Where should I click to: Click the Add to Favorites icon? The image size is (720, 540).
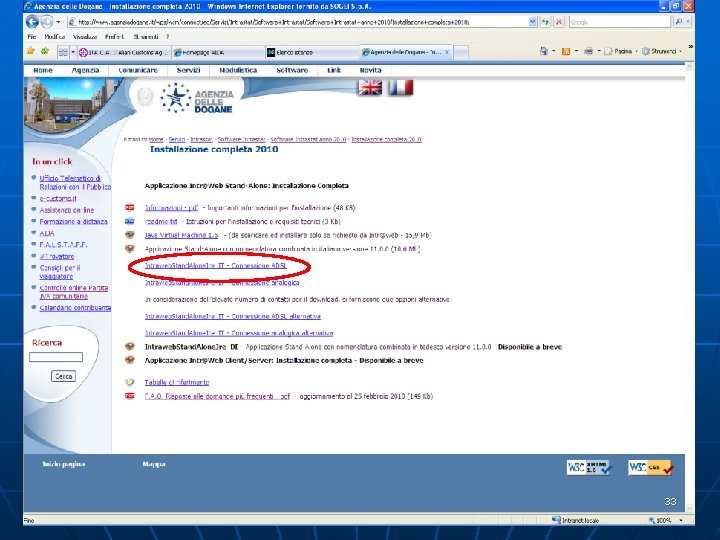pyautogui.click(x=45, y=51)
